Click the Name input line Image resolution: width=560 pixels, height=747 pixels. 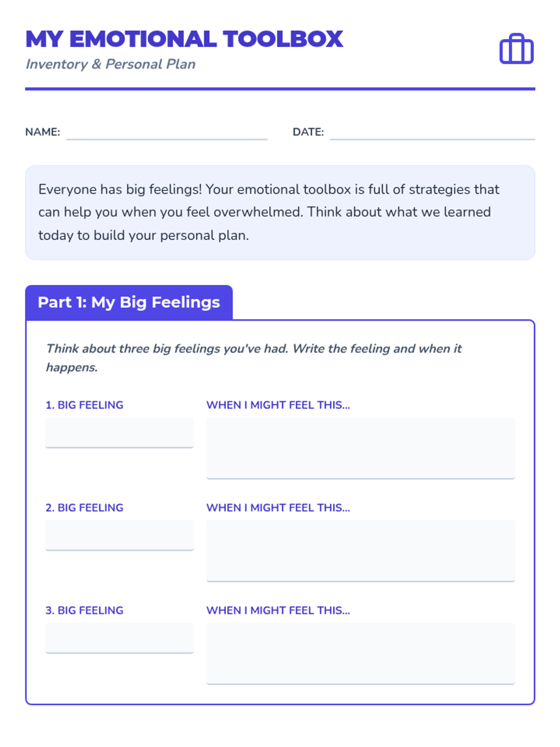pyautogui.click(x=167, y=133)
